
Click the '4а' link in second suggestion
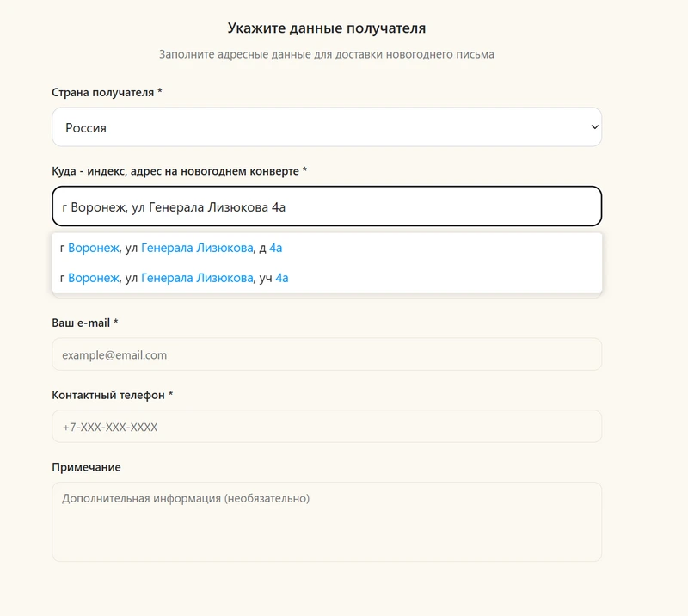pos(282,277)
